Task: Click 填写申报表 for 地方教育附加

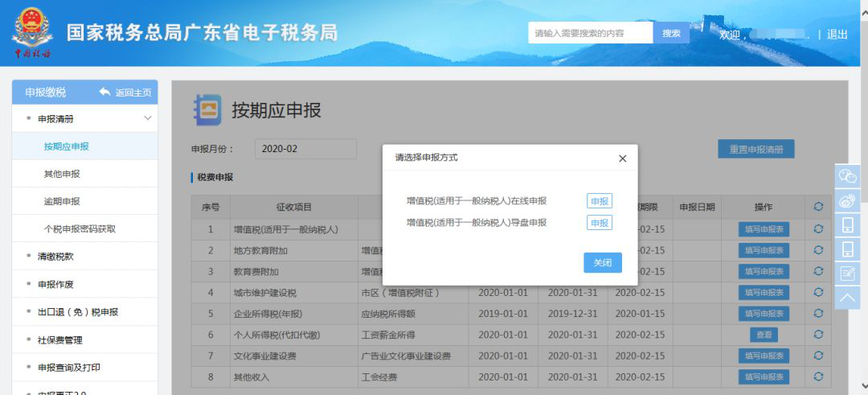Action: (x=764, y=250)
